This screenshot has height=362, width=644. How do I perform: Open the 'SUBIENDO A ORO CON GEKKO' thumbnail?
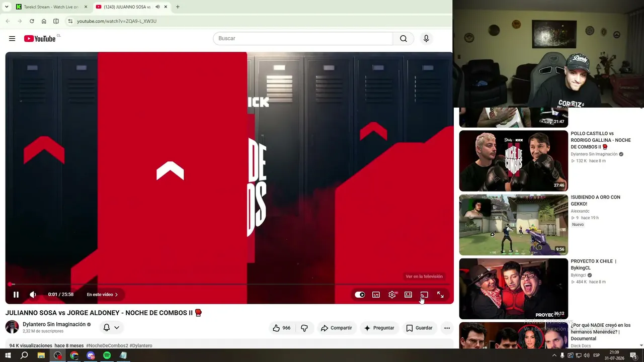coord(514,225)
